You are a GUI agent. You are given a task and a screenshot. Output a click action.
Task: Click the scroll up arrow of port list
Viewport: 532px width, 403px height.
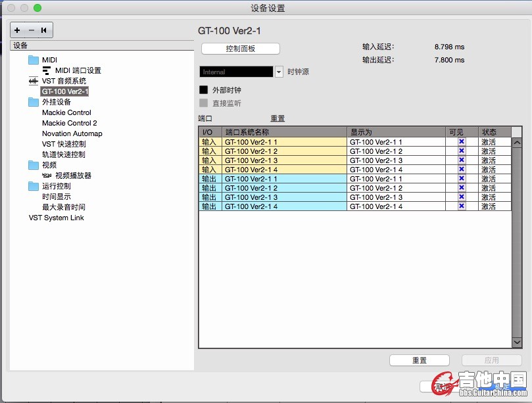point(517,143)
